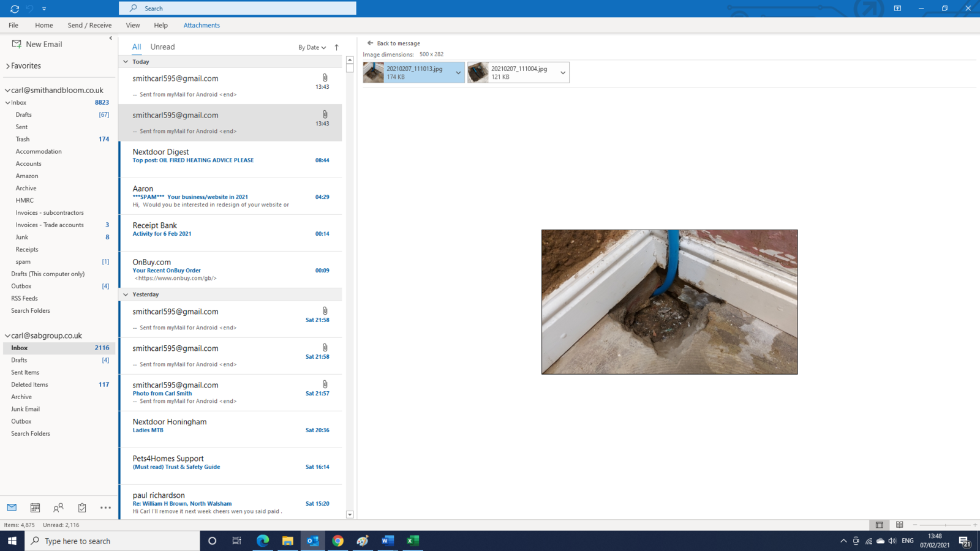
Task: Click the Send/Receive sync icon in title bar
Action: pyautogui.click(x=15, y=9)
